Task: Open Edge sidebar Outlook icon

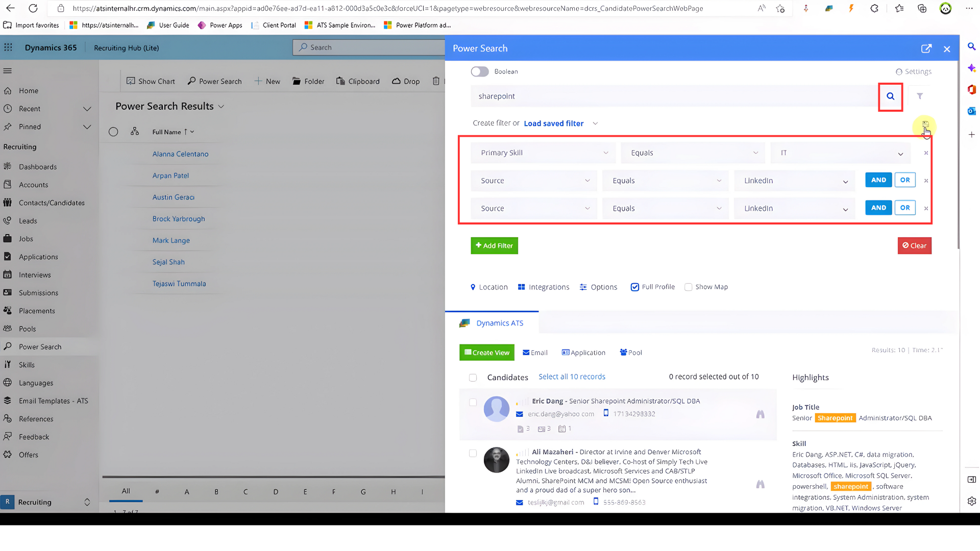Action: coord(971,111)
